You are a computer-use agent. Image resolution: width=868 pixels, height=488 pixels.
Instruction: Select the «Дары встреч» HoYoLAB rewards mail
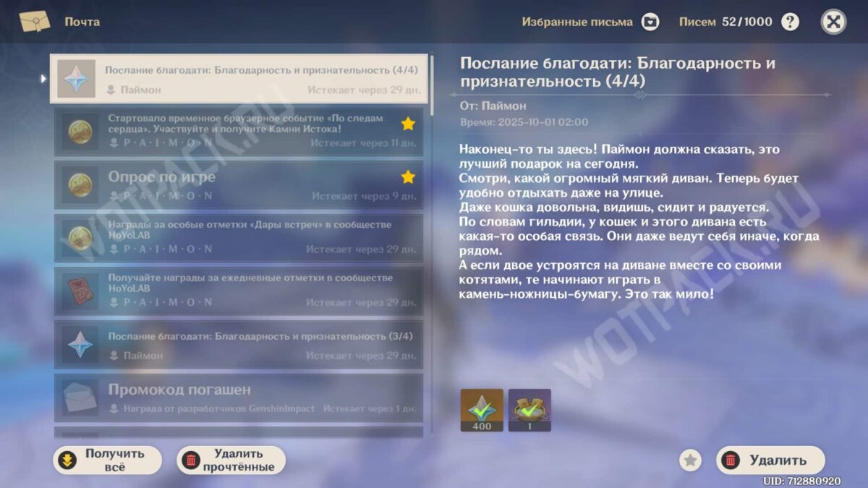(239, 238)
